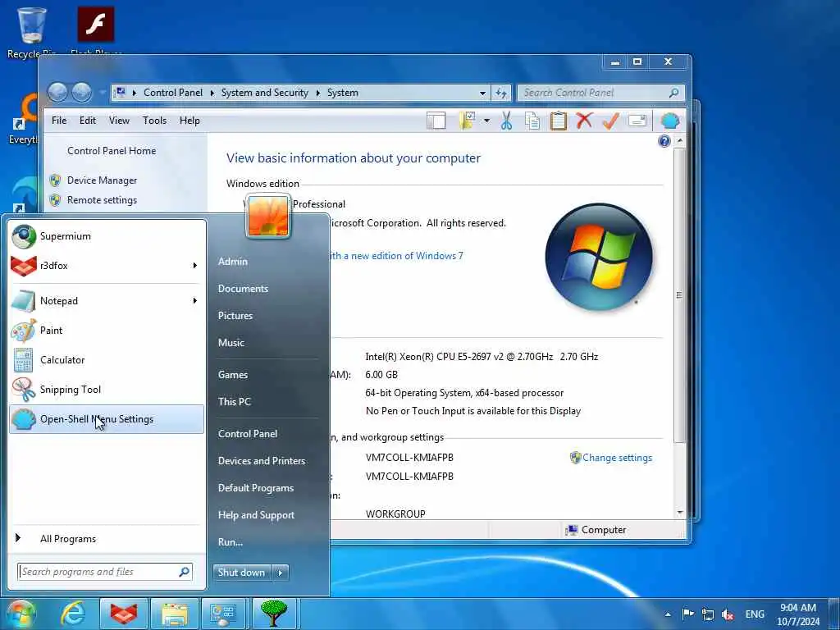Open the Shut down options arrow

(x=281, y=573)
